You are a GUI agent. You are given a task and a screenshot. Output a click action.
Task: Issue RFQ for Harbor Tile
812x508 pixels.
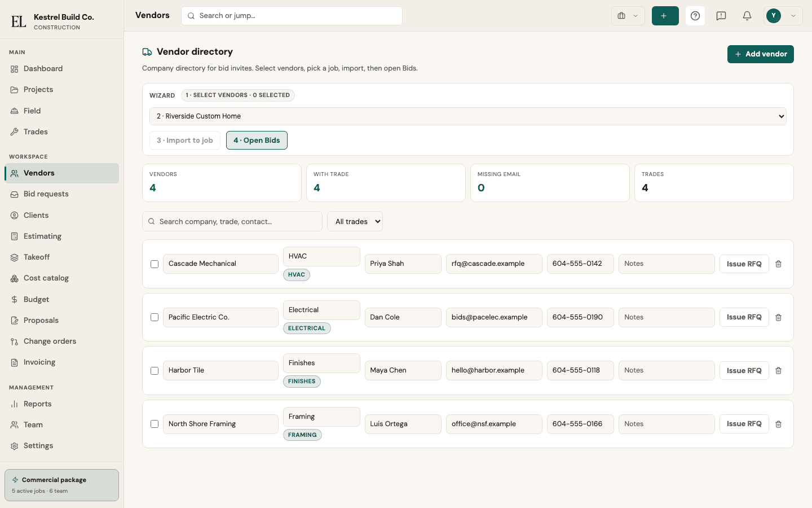744,371
